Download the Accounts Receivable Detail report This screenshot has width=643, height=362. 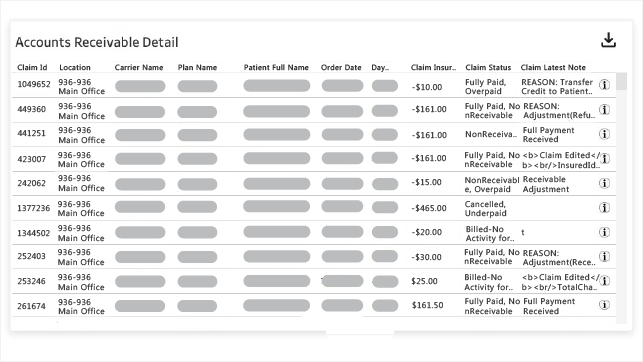point(608,40)
